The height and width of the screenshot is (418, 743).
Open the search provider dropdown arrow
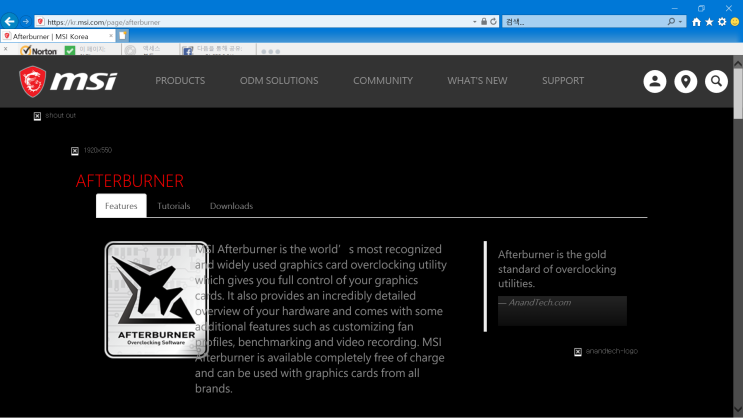coord(680,22)
